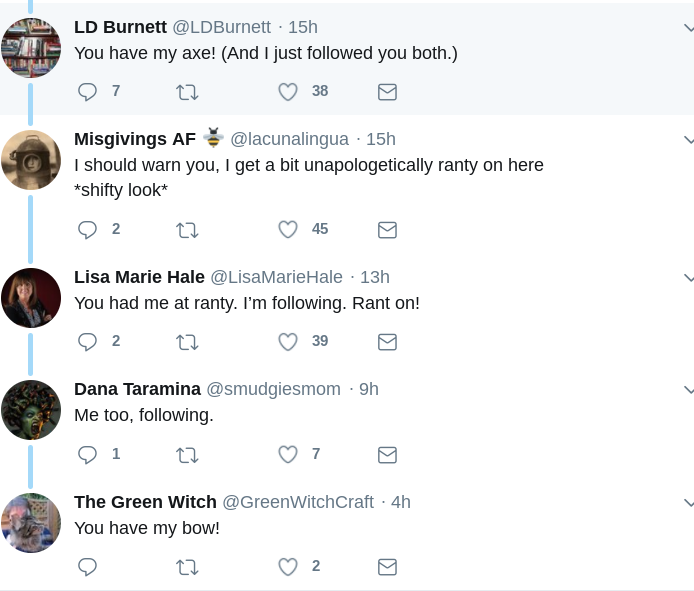Reply to Dana Taramina's tweet
The image size is (694, 591).
click(x=88, y=455)
